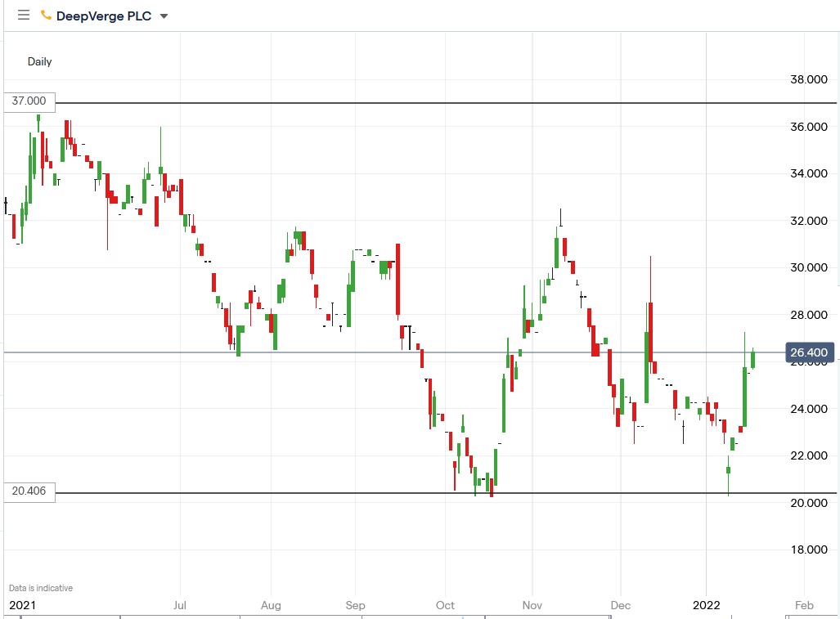Click the Feb label on the time axis

[803, 605]
